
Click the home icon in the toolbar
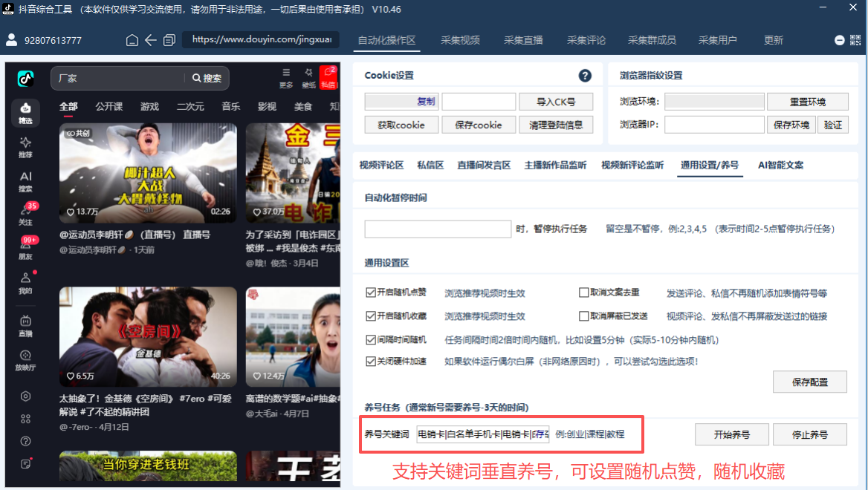132,40
